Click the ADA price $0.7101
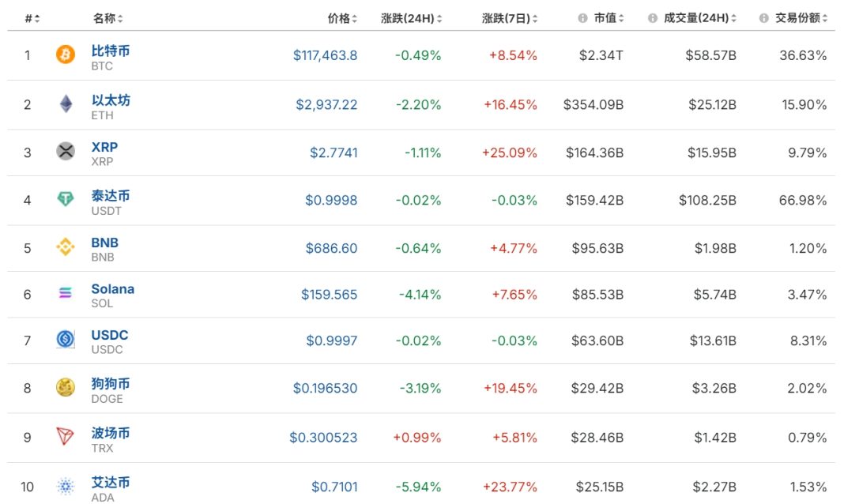Screen dimensions: 844x504 (x=334, y=487)
